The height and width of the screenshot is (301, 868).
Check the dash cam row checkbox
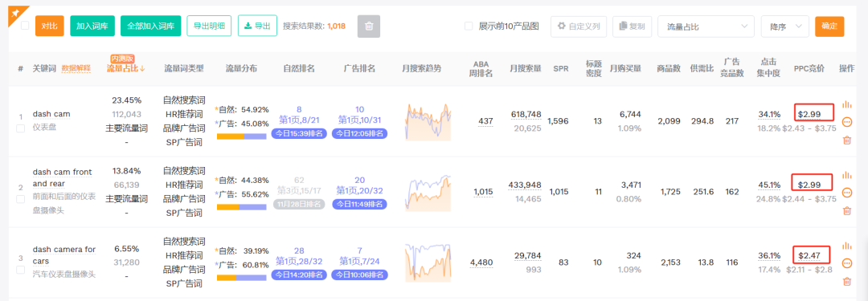coord(20,128)
